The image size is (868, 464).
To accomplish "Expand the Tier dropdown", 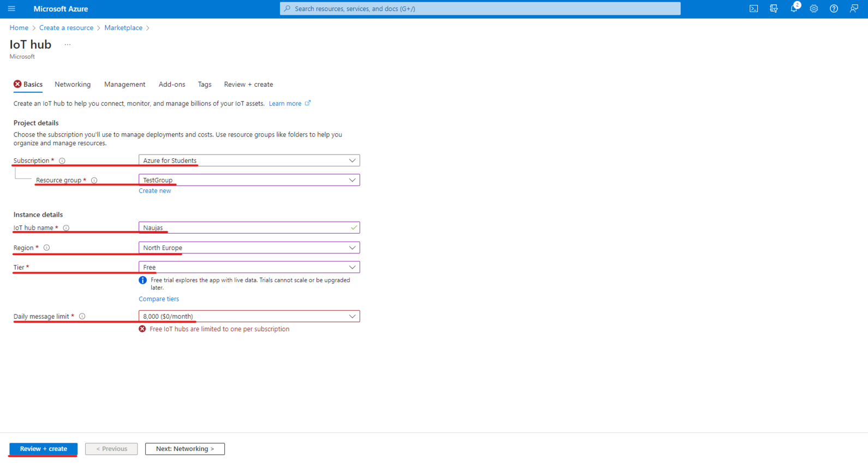I will pos(249,267).
